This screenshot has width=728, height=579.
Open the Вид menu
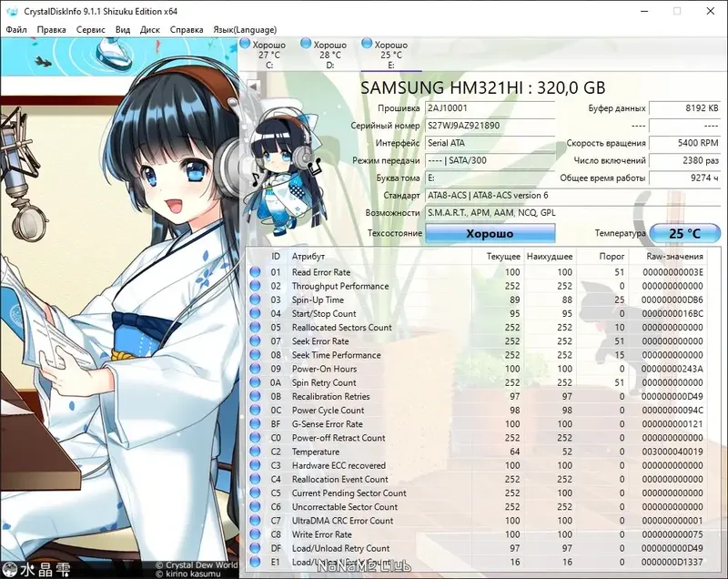coord(123,30)
